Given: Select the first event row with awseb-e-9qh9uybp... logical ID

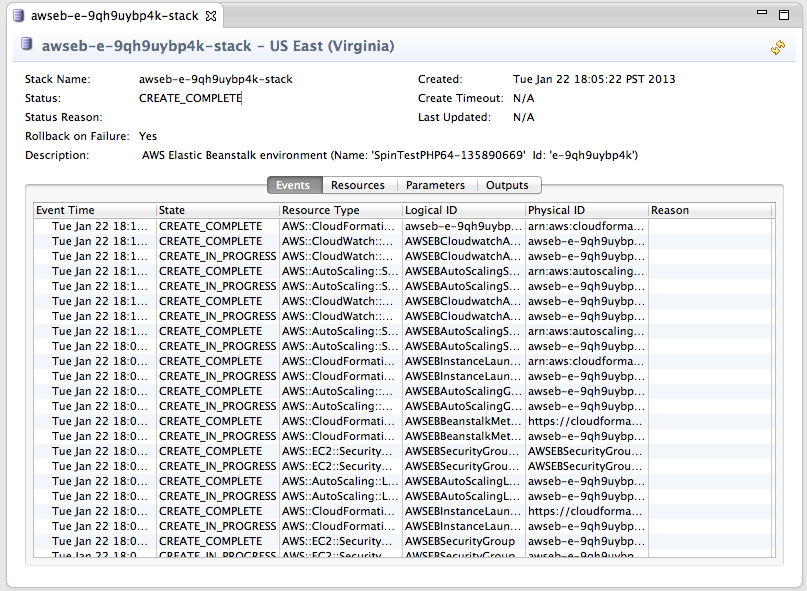Looking at the screenshot, I should [x=402, y=226].
